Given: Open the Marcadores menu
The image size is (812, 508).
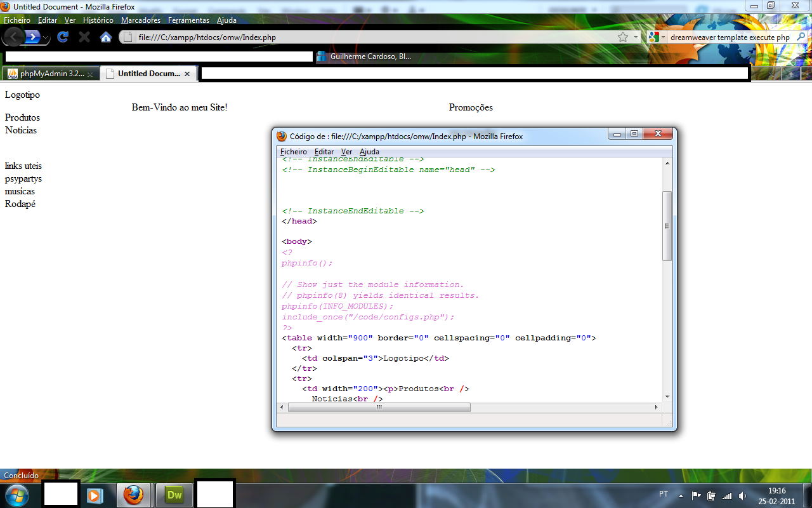Looking at the screenshot, I should 141,20.
